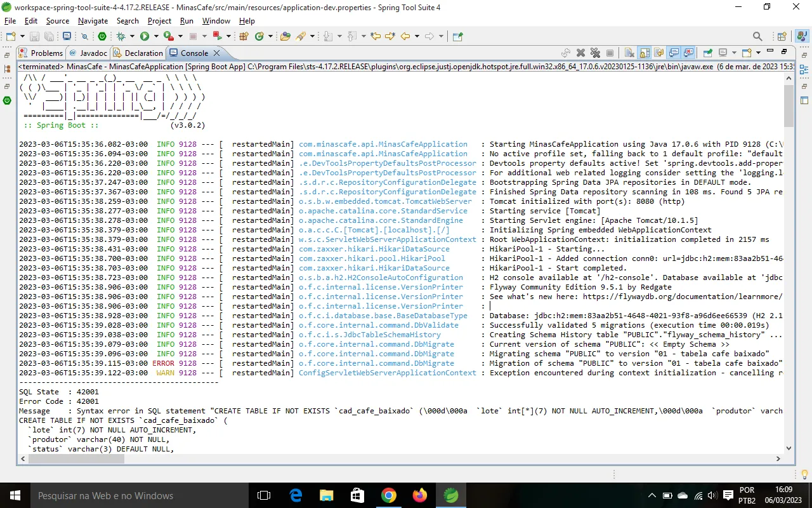Click the Search magnifier in toolbar
The height and width of the screenshot is (508, 812).
point(757,37)
